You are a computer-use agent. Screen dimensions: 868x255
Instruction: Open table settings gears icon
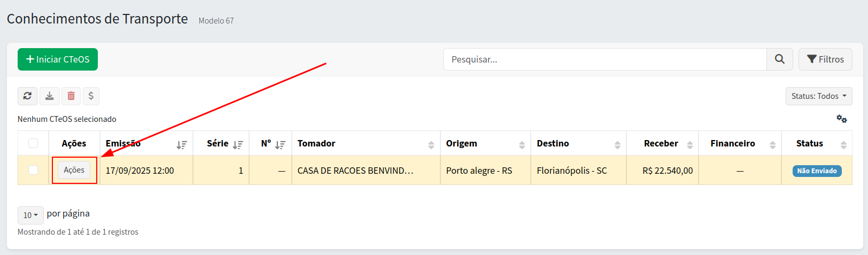[x=841, y=119]
